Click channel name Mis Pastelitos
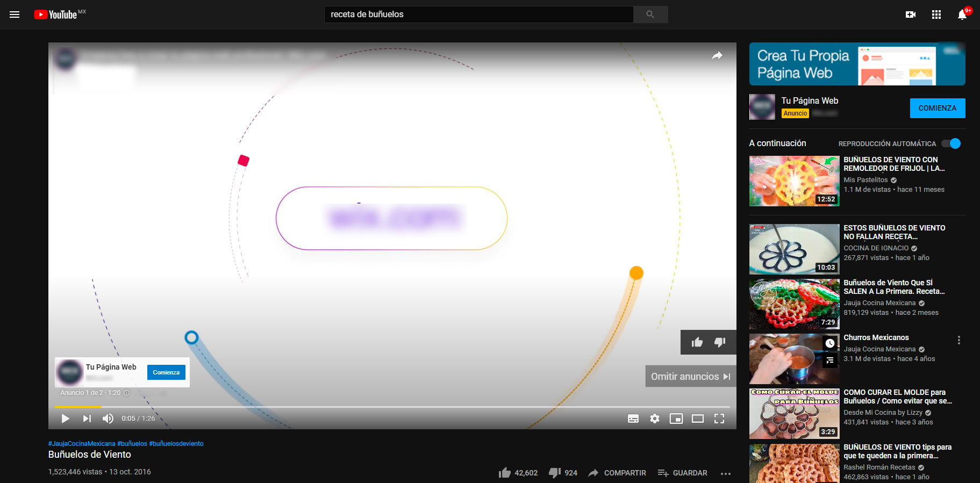The height and width of the screenshot is (483, 980). (x=865, y=180)
